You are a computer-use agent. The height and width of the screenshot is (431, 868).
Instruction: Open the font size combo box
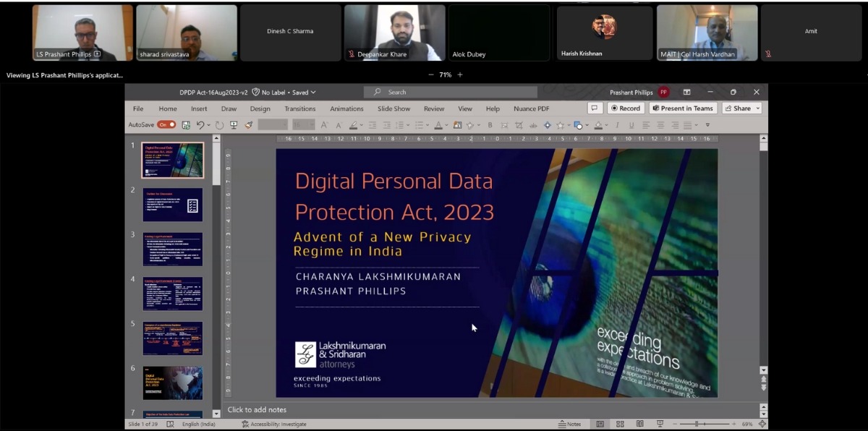tap(304, 125)
